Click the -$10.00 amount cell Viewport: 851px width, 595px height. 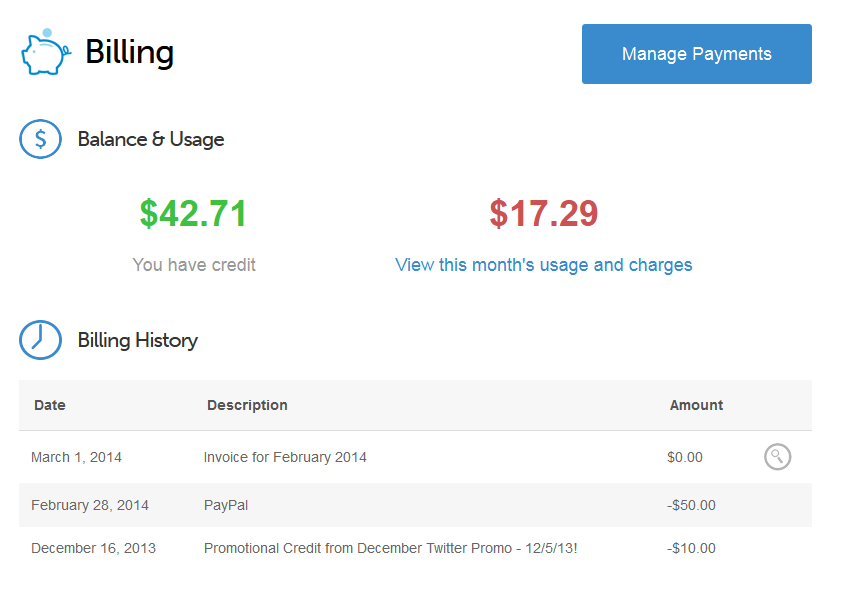pyautogui.click(x=691, y=548)
